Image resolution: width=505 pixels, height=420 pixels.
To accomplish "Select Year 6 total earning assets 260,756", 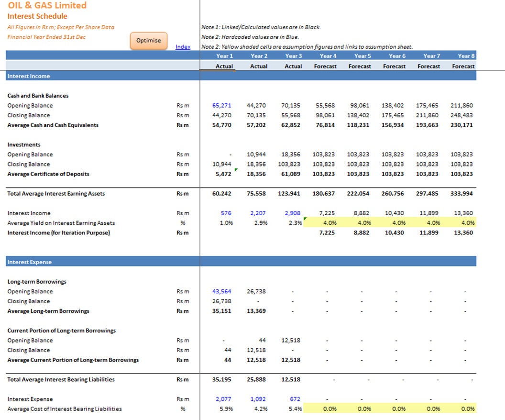I will 393,194.
